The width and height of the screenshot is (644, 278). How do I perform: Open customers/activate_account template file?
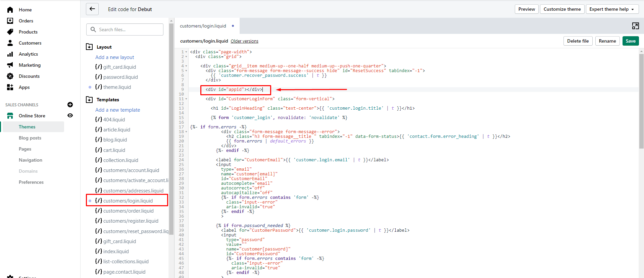click(x=132, y=180)
